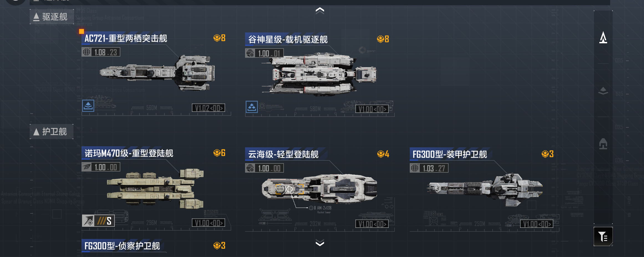Image resolution: width=644 pixels, height=257 pixels.
Task: Click V1.02<00> version tag on AC721
Action: point(208,108)
